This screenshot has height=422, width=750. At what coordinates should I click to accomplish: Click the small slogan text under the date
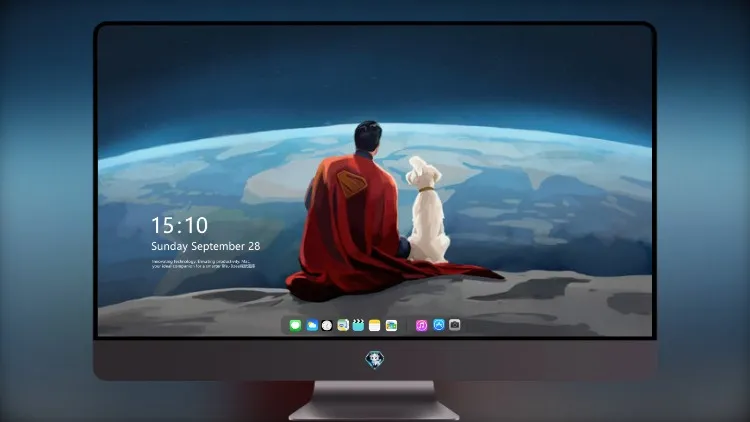[x=203, y=264]
